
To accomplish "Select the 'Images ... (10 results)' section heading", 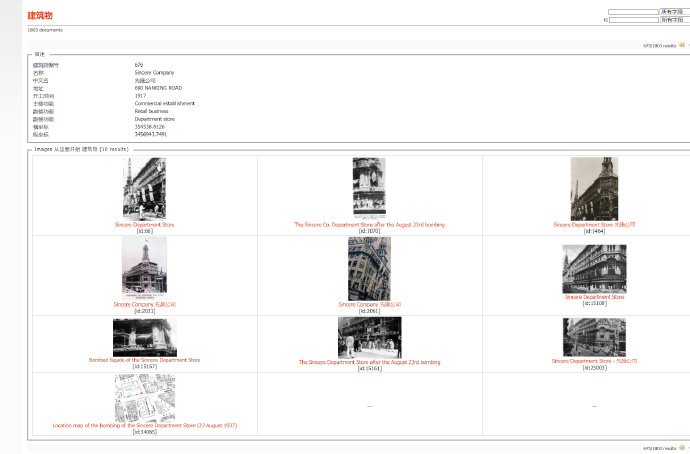I will (81, 150).
